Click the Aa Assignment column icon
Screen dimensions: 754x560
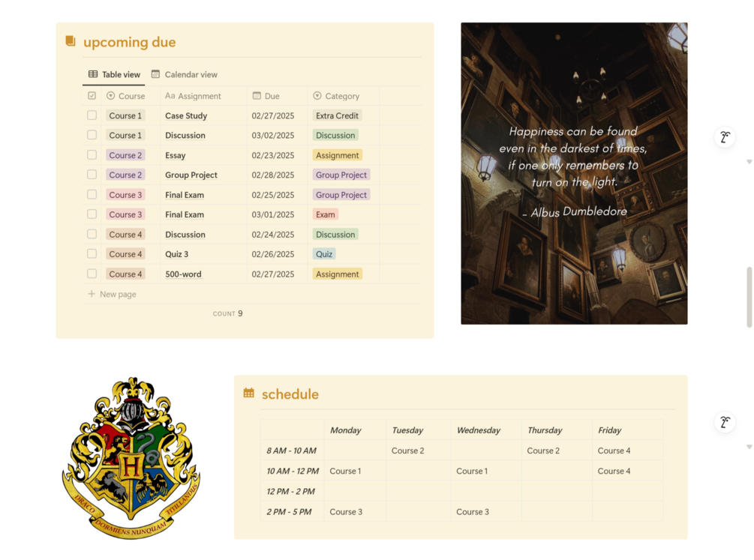(x=170, y=96)
